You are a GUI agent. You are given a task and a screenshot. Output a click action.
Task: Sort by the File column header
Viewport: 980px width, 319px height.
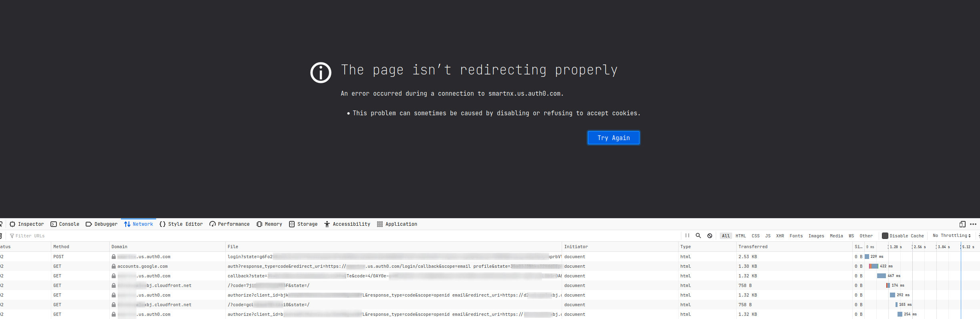point(394,247)
